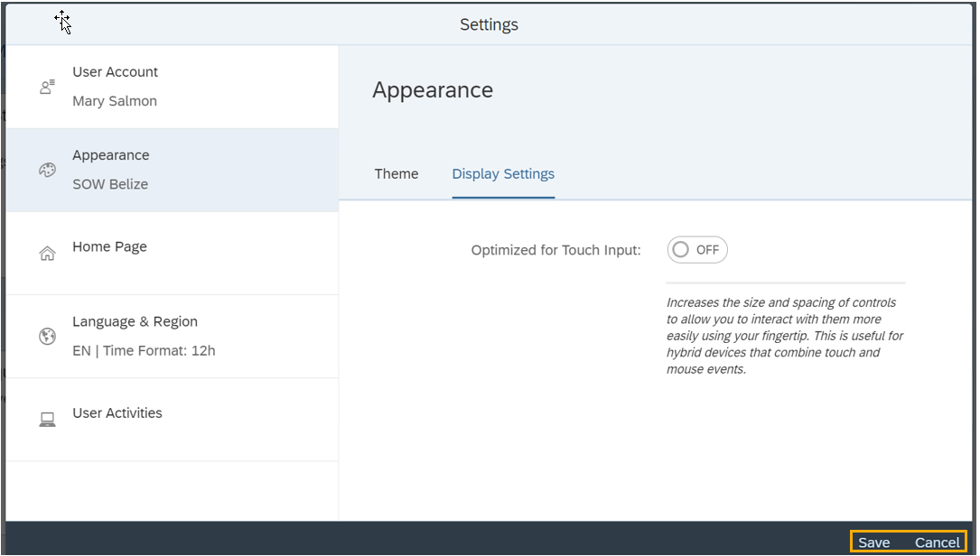The height and width of the screenshot is (556, 980).
Task: Select the Display Settings tab
Action: point(503,173)
